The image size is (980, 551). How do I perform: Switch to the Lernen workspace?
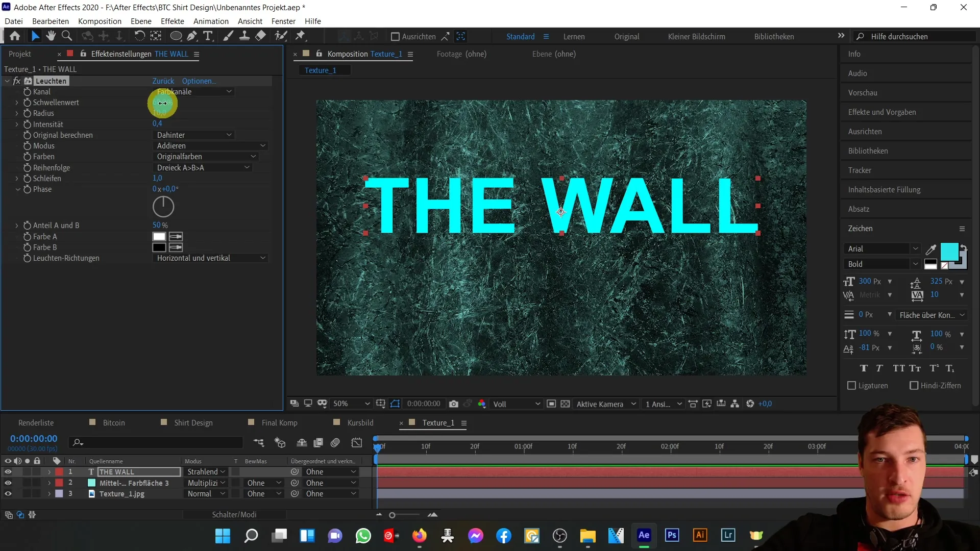point(574,37)
